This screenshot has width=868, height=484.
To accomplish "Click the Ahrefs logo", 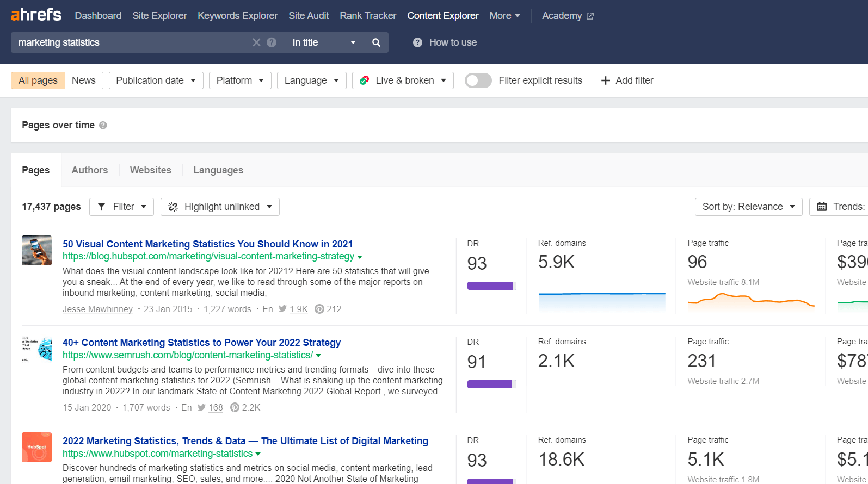I will click(x=36, y=15).
